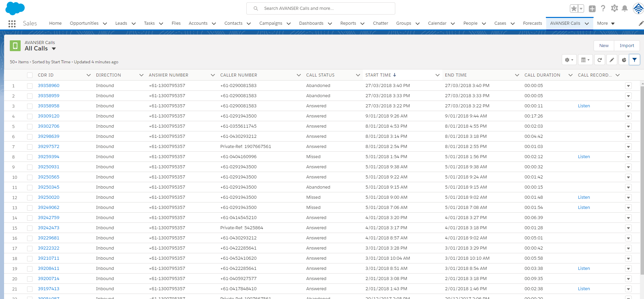The image size is (644, 299).
Task: Open row actions for call 39259394
Action: coord(628,157)
